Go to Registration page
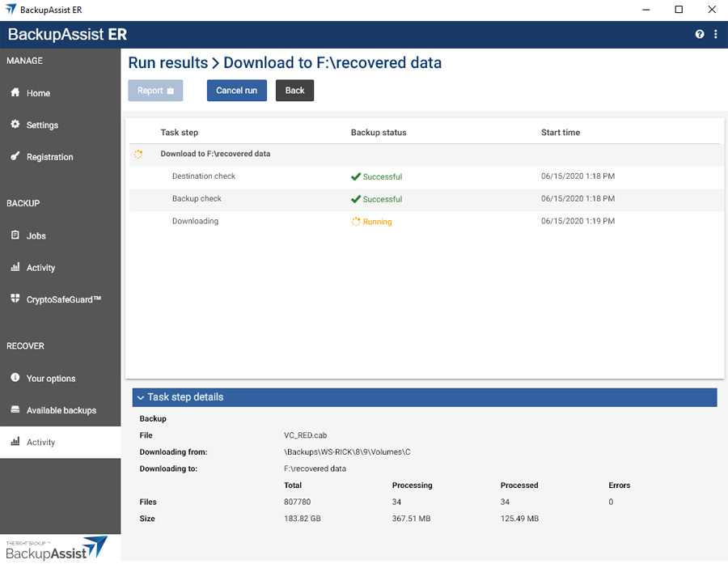This screenshot has height=564, width=728. (61, 156)
